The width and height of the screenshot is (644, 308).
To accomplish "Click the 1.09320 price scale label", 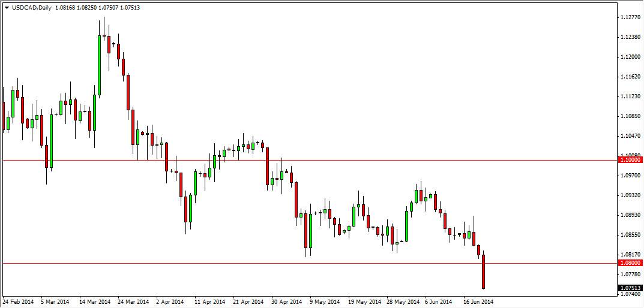I will (631, 195).
